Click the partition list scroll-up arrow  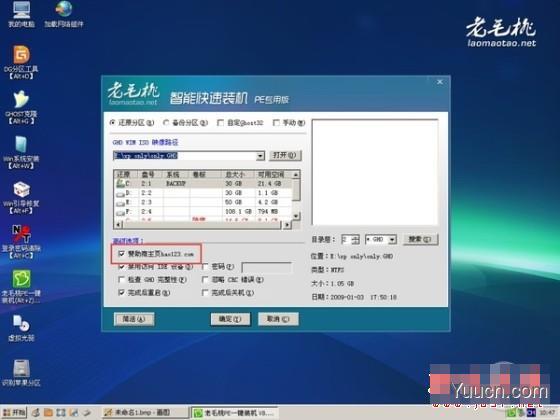click(296, 174)
